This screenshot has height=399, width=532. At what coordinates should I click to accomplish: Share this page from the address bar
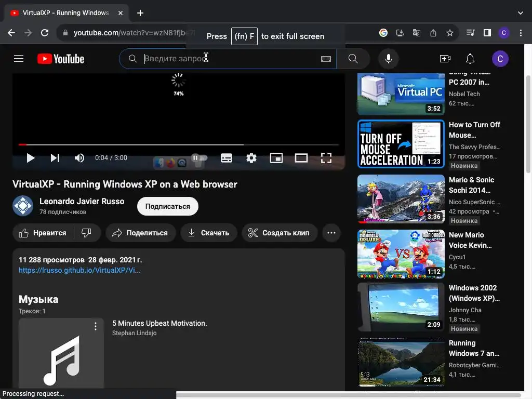pyautogui.click(x=433, y=33)
